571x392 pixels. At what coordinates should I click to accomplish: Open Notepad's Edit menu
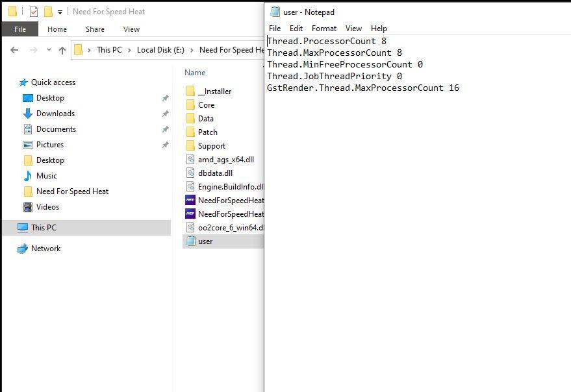pyautogui.click(x=296, y=29)
